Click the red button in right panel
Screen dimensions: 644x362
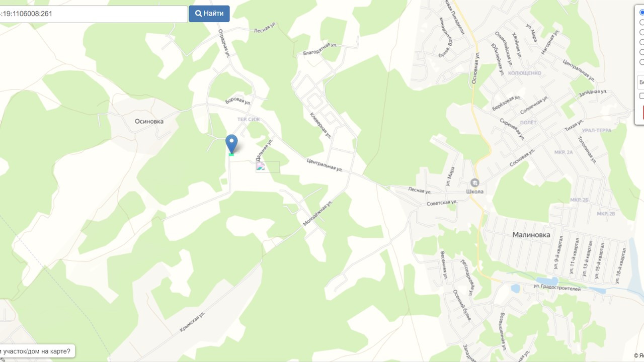[643, 112]
